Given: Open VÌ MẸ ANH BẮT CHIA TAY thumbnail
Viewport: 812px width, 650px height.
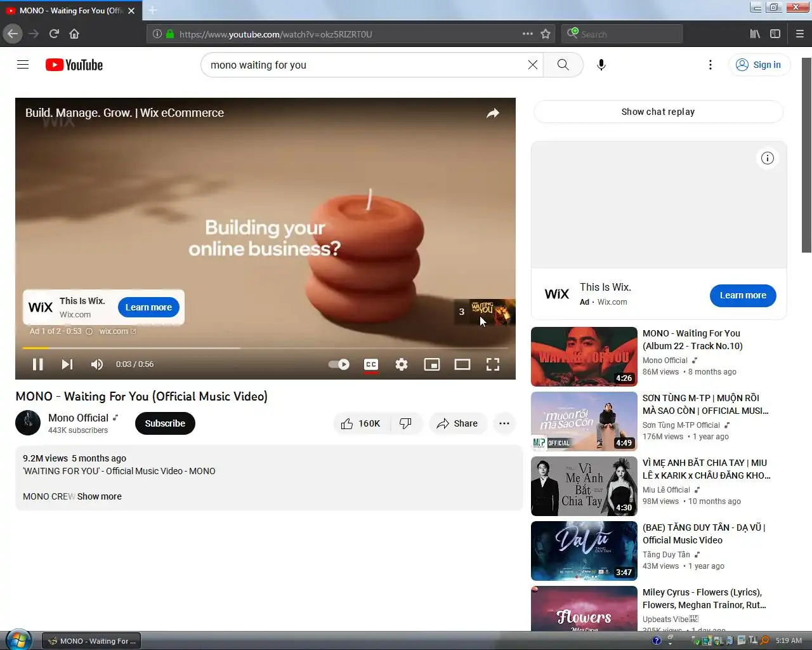Looking at the screenshot, I should pyautogui.click(x=584, y=486).
